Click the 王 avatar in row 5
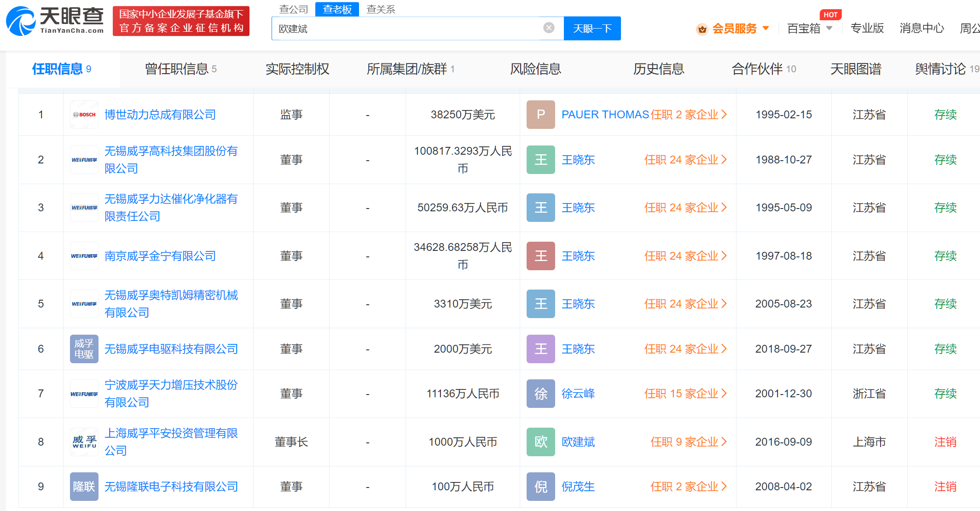980x511 pixels. 541,304
